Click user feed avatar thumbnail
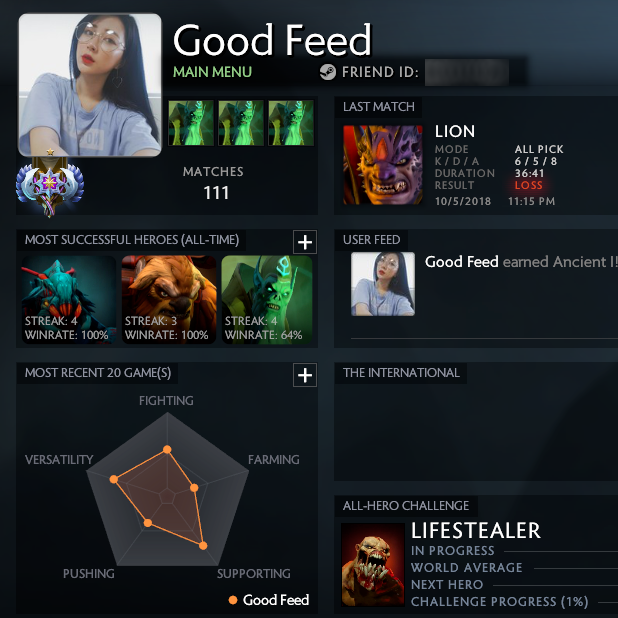 383,284
